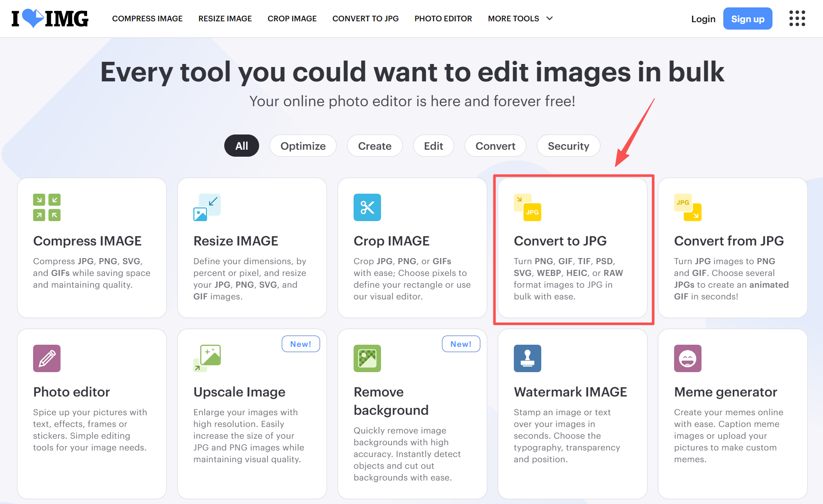The height and width of the screenshot is (504, 823).
Task: Open the apps grid menu icon
Action: [797, 19]
